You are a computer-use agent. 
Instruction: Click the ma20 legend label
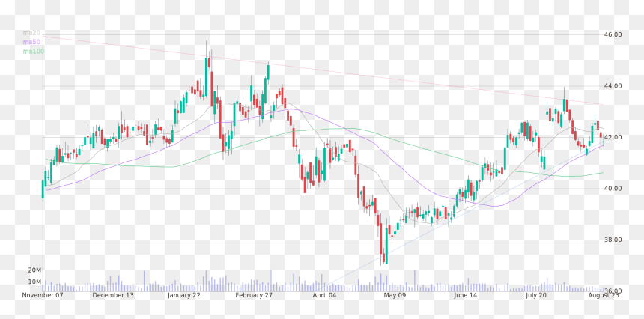point(31,32)
